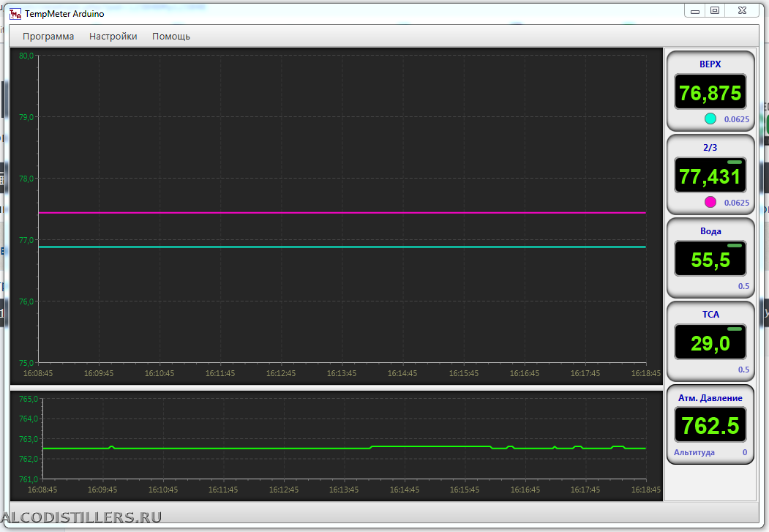The width and height of the screenshot is (769, 532).
Task: Open the Программа menu
Action: pos(48,37)
